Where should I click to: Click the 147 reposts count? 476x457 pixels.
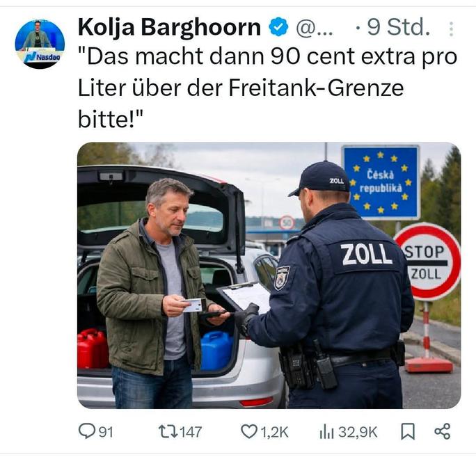click(191, 432)
